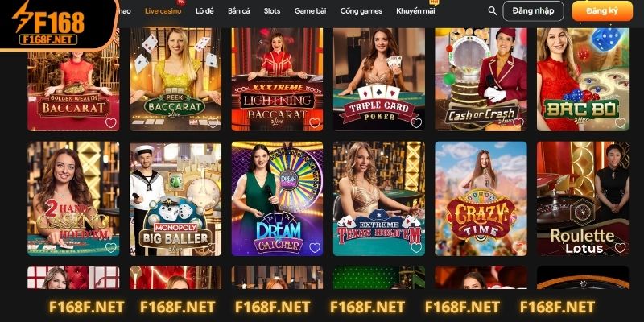Toggle favorite on Cash or Crash
This screenshot has height=322, width=644.
click(x=518, y=123)
